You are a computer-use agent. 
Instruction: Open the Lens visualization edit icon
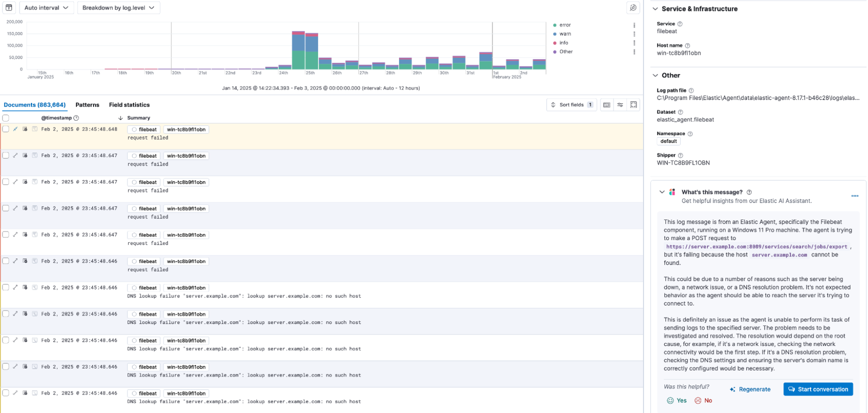(633, 7)
